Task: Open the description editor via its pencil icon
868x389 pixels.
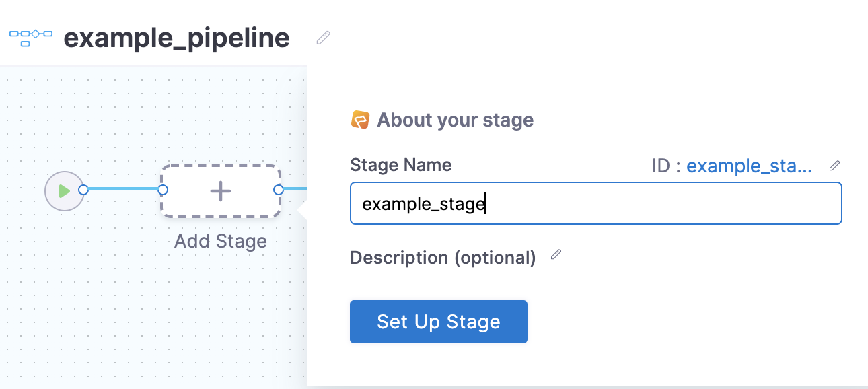Action: 556,254
